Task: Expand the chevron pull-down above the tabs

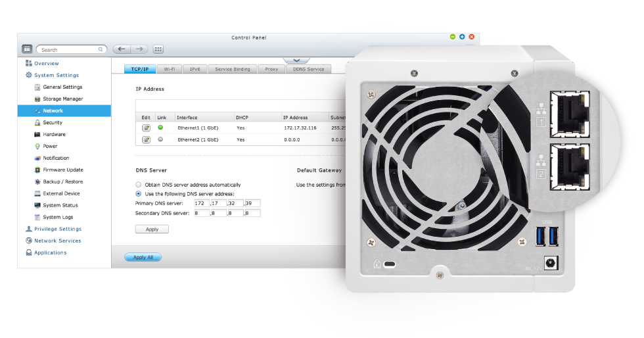Action: (x=296, y=61)
